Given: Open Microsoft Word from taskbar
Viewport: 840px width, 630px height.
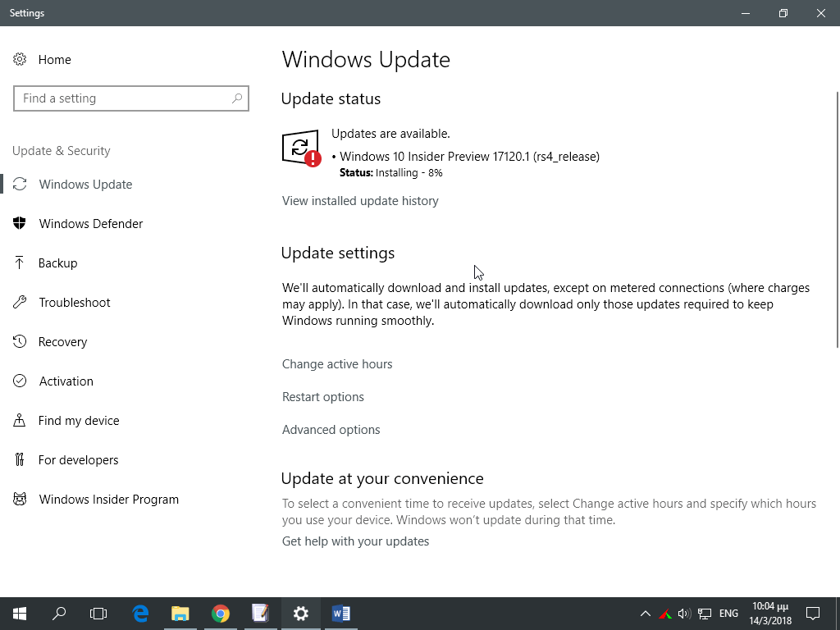Looking at the screenshot, I should pos(340,614).
